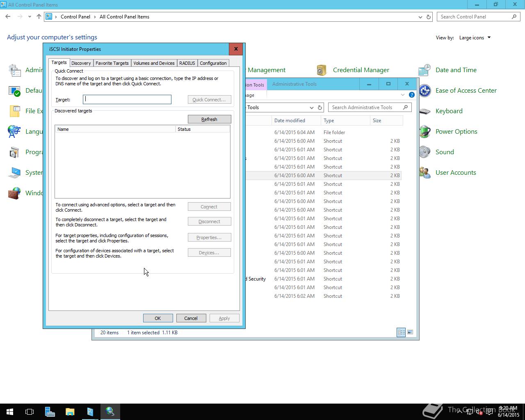Open help in Administrative Tools window
The width and height of the screenshot is (525, 420).
(411, 95)
